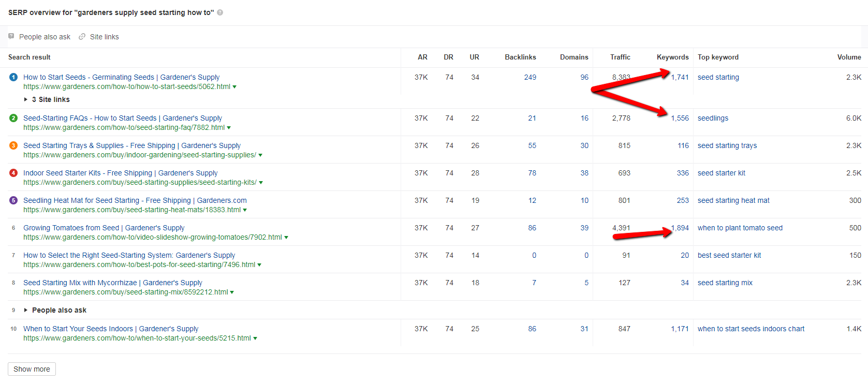The height and width of the screenshot is (383, 868).
Task: Click the how-to-start-seeds/5062.html URL
Action: pos(127,86)
